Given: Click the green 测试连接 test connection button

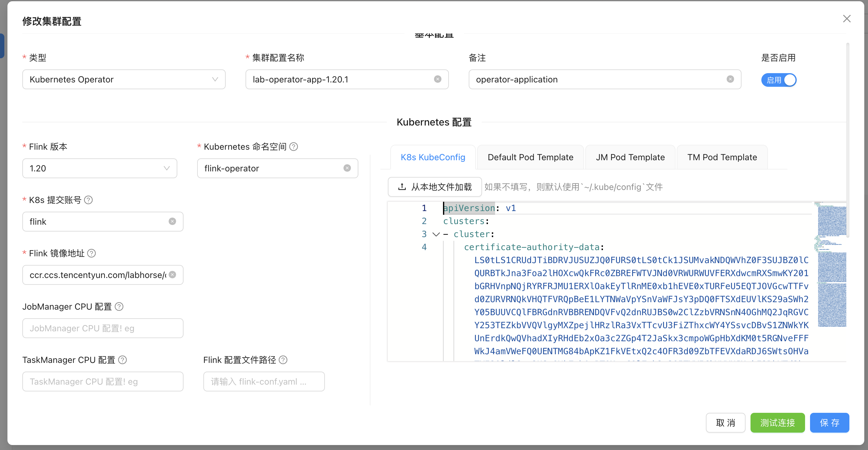Looking at the screenshot, I should pos(777,423).
